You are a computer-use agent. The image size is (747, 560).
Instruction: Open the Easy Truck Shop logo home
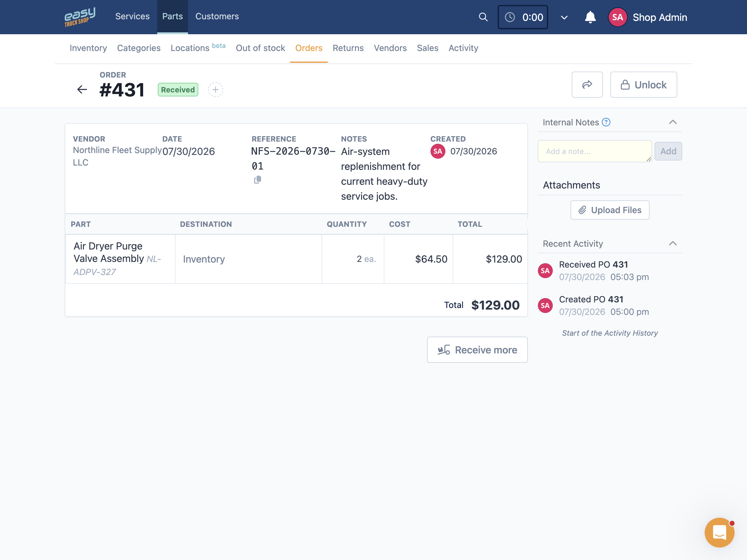coord(80,17)
